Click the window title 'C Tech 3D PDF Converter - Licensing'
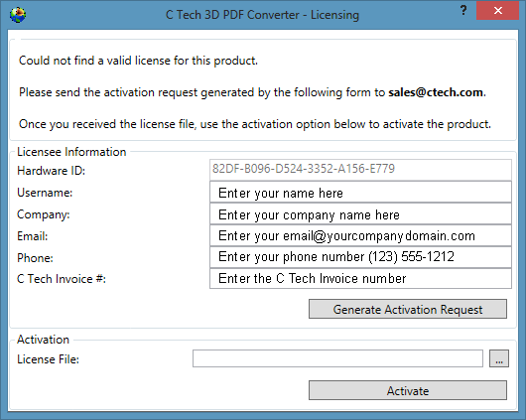Viewport: 526px width, 420px height. 262,15
